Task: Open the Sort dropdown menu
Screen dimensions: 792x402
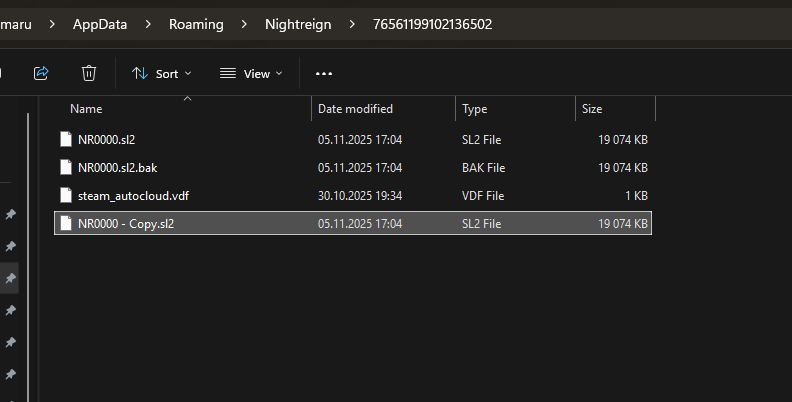Action: pyautogui.click(x=161, y=73)
